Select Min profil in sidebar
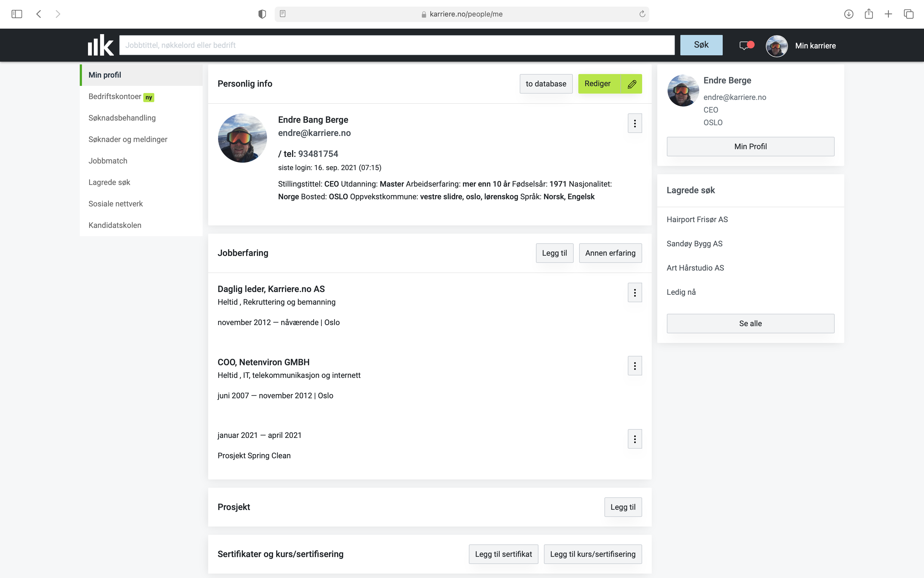The image size is (924, 578). coord(141,75)
